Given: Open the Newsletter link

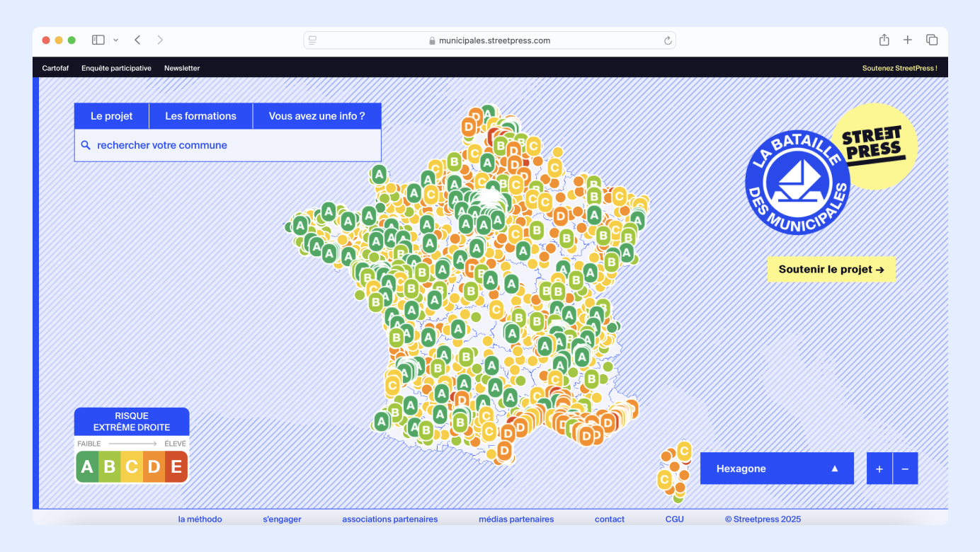Looking at the screenshot, I should click(182, 69).
